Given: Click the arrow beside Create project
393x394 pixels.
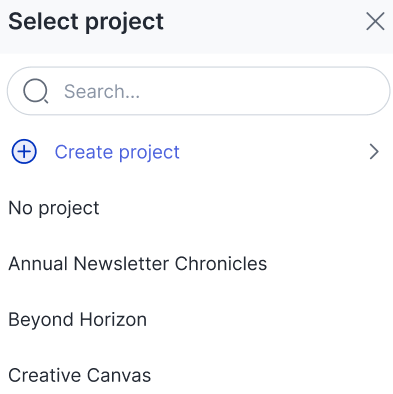Looking at the screenshot, I should click(374, 152).
